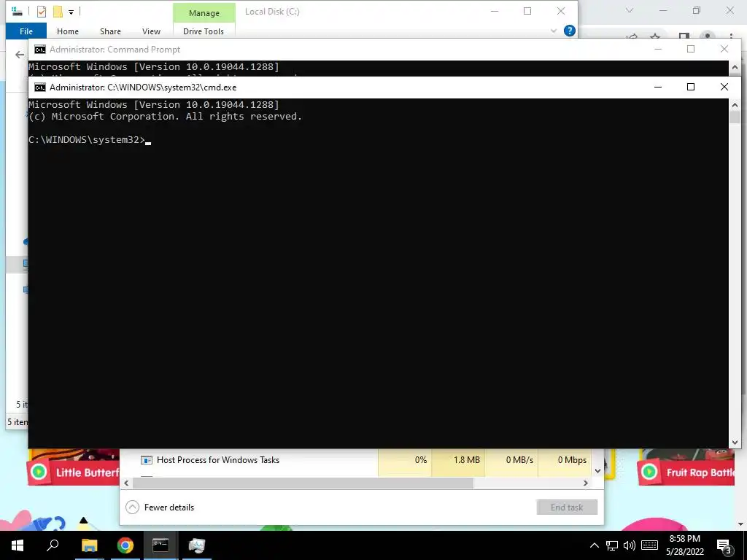This screenshot has width=747, height=560.
Task: Open touch keyboard tray icon
Action: coord(649,545)
